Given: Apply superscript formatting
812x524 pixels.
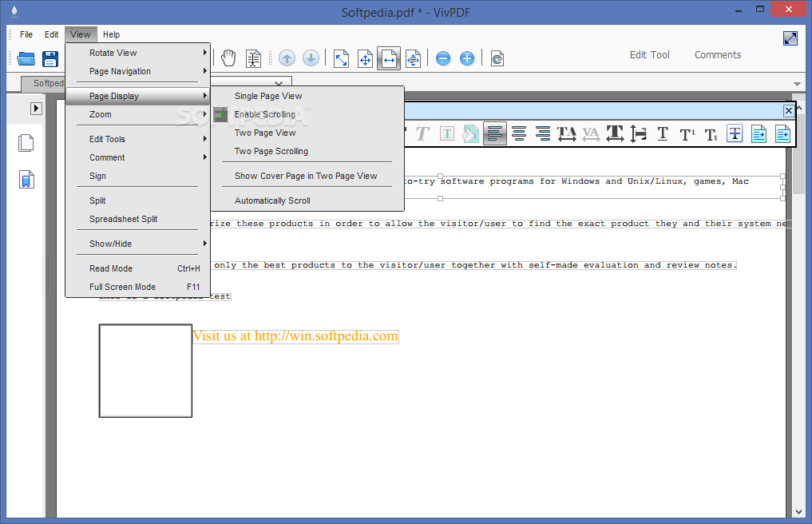Looking at the screenshot, I should [687, 134].
